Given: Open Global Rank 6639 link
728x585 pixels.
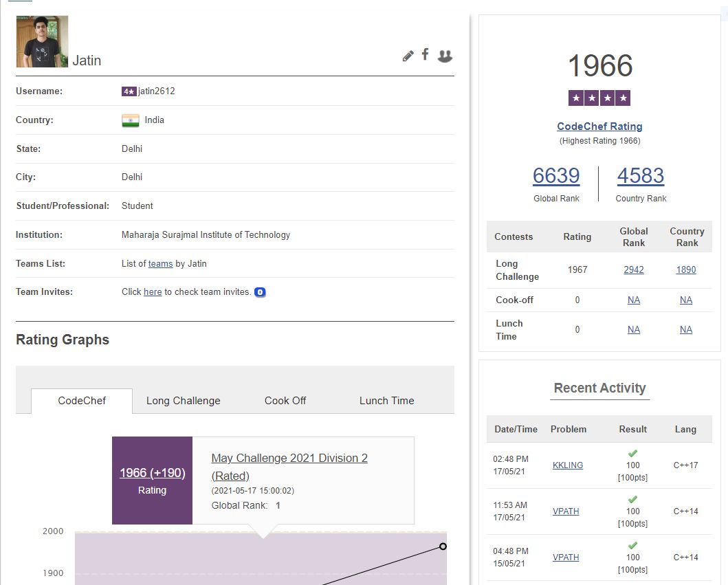Looking at the screenshot, I should coord(556,176).
